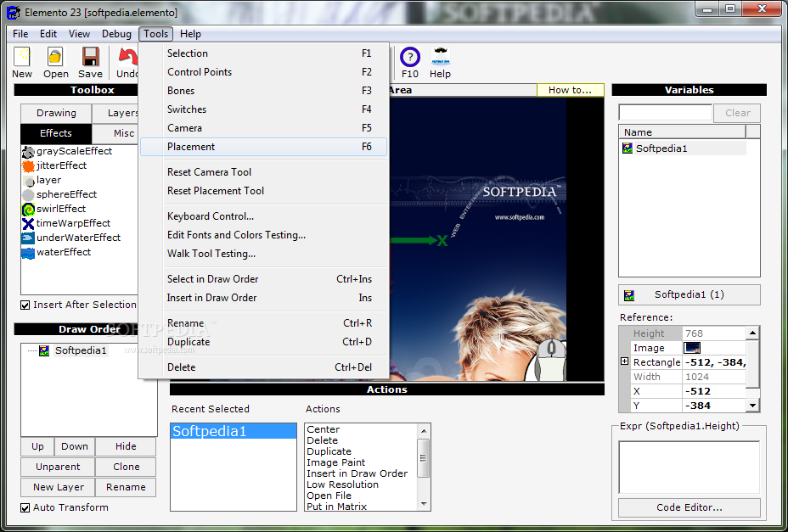
Task: Click the New Layer button
Action: point(59,487)
